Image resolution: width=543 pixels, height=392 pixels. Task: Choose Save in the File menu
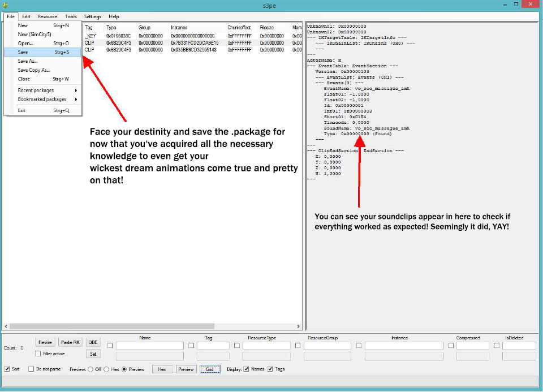(x=43, y=52)
